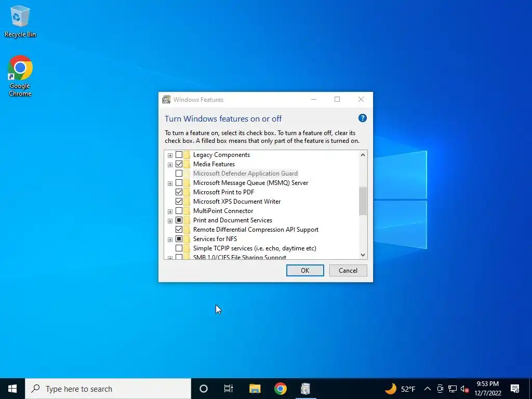Click the features list scrollbar thumb
532x399 pixels.
(x=363, y=201)
